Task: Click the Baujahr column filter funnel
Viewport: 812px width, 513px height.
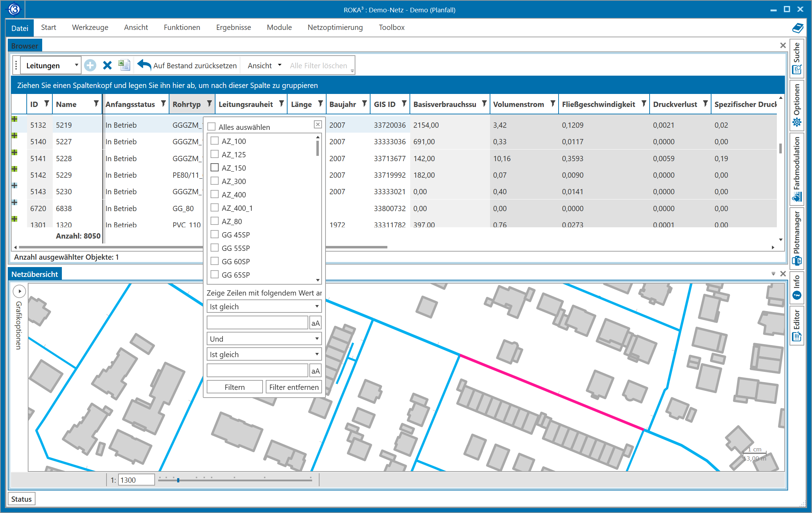Action: click(365, 104)
